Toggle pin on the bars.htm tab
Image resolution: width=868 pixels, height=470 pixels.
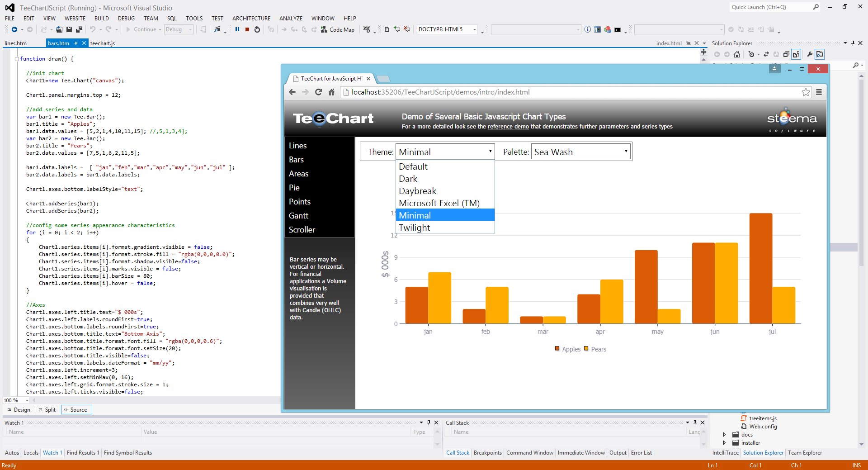[x=76, y=43]
